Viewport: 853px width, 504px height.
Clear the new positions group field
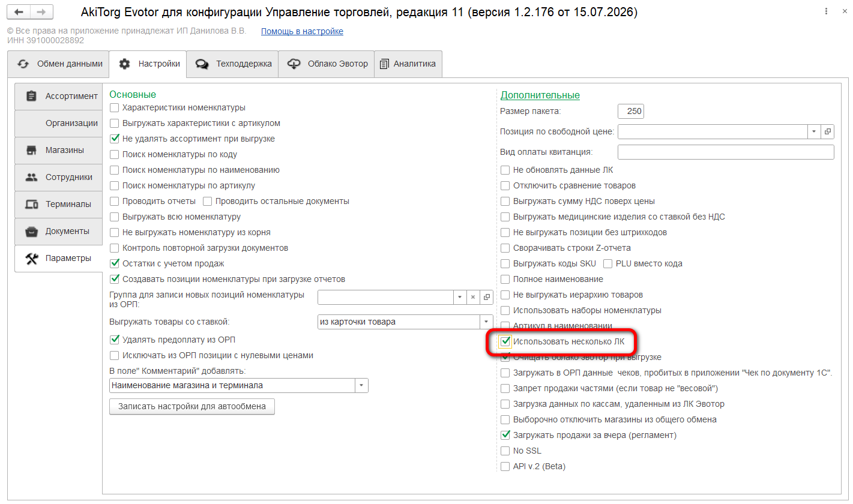click(473, 297)
